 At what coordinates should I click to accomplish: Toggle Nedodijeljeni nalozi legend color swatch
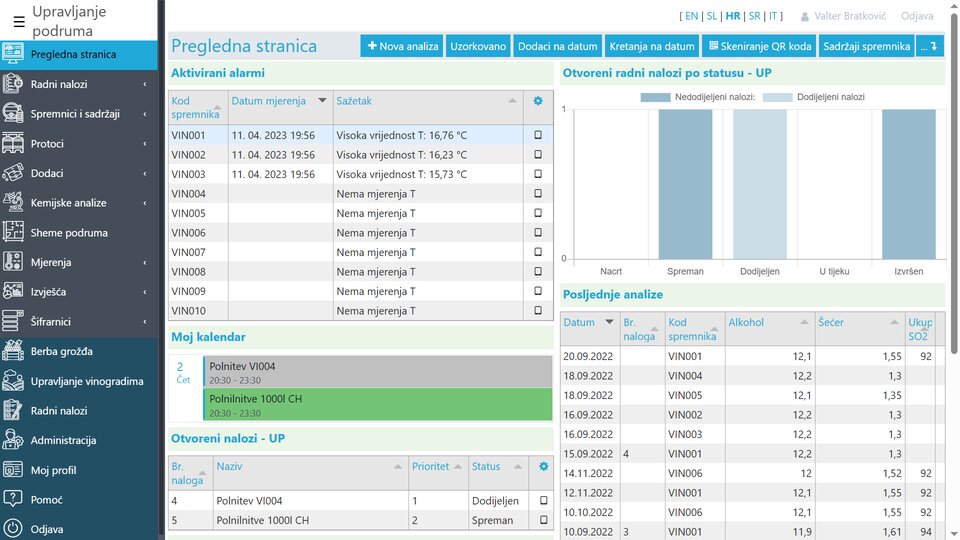(668, 97)
